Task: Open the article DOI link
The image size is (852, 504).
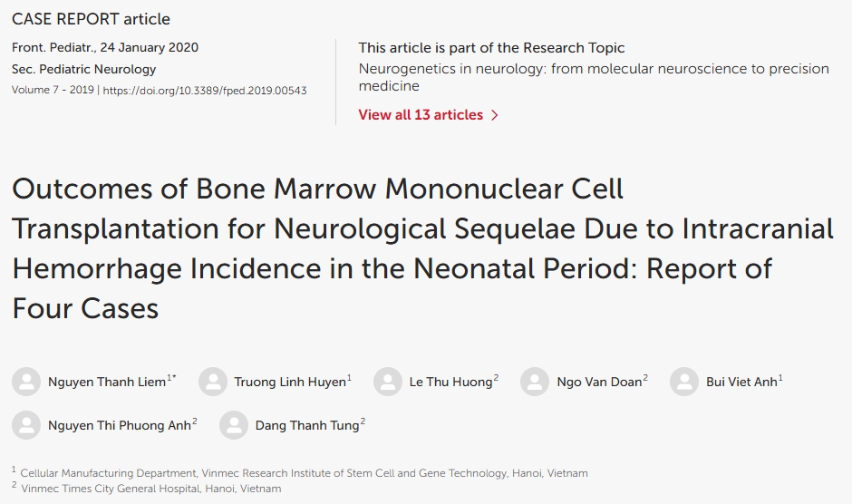Action: [x=205, y=91]
